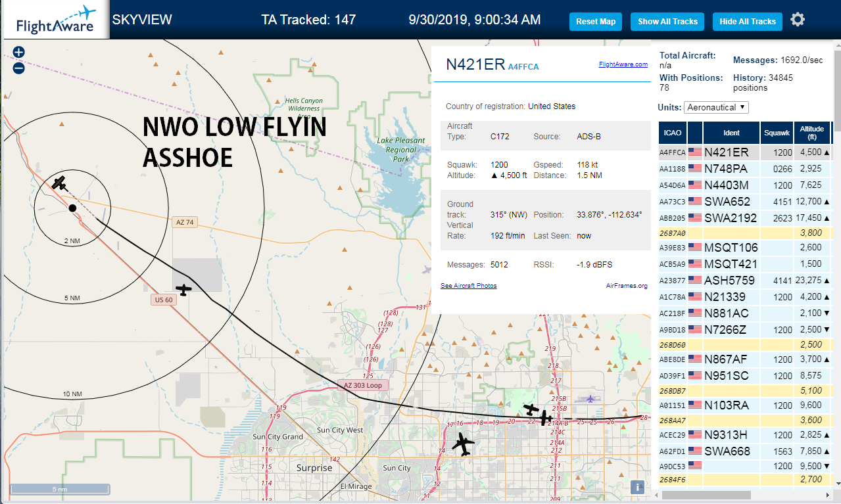Zoom out the map with minus icon

tap(19, 68)
